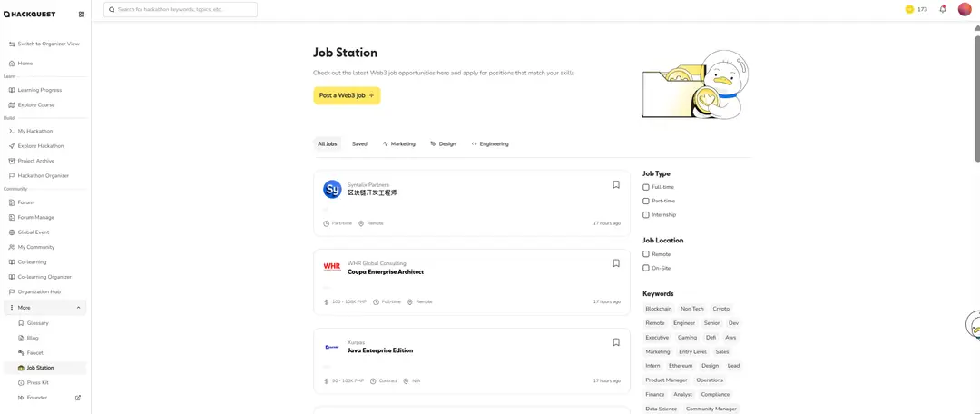Tick the Remote job location checkbox
This screenshot has width=980, height=414.
pos(646,254)
